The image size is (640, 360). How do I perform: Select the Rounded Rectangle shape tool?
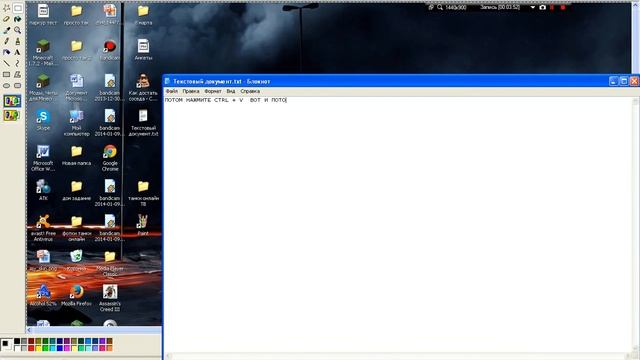tap(18, 85)
